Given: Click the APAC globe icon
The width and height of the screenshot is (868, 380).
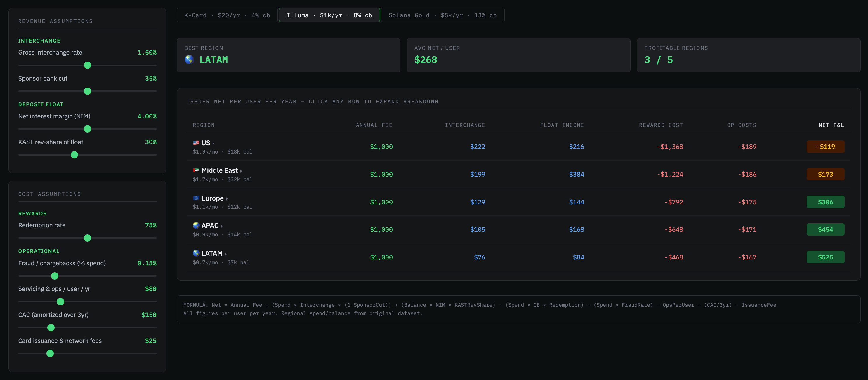Looking at the screenshot, I should tap(196, 226).
